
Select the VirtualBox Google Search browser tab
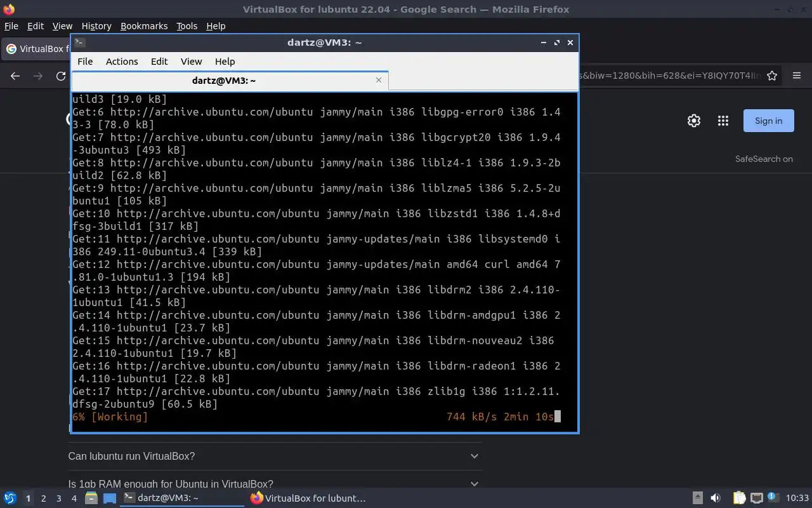(37, 49)
